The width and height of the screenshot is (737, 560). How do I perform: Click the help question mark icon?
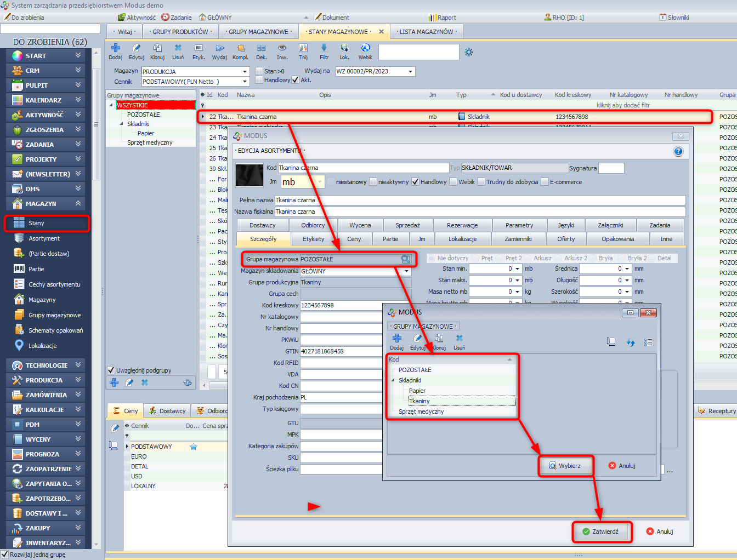678,152
